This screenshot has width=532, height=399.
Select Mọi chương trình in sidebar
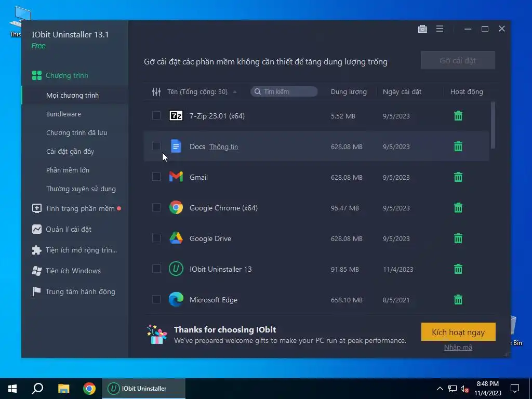(x=75, y=96)
